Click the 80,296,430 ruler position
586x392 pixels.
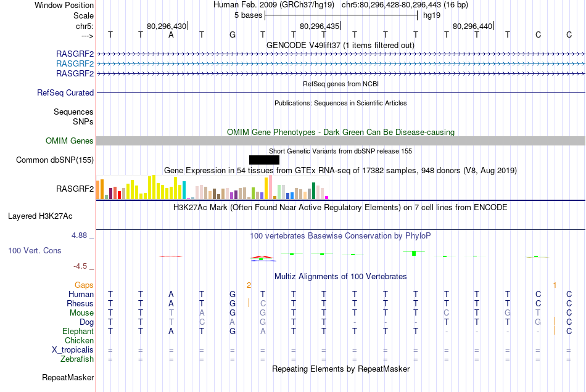[x=167, y=26]
